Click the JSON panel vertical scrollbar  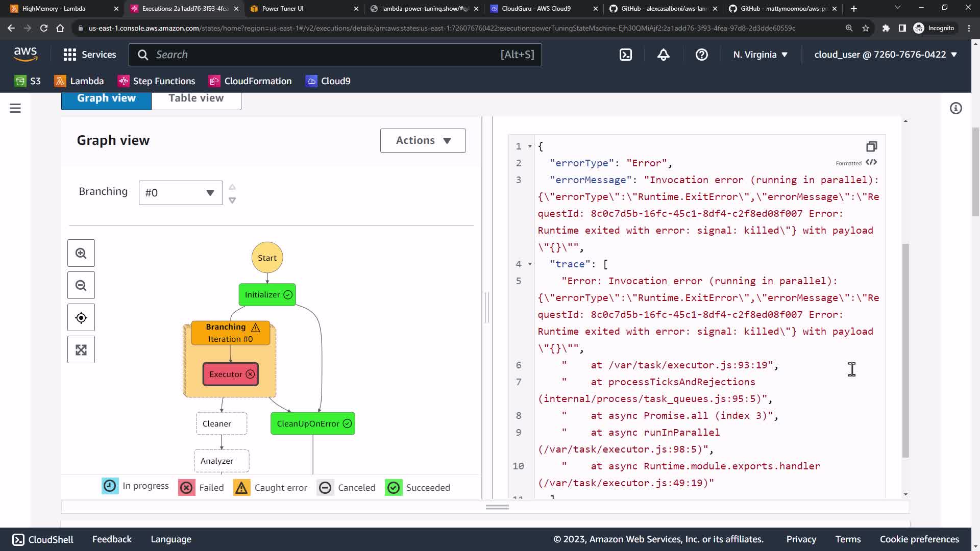[905, 350]
